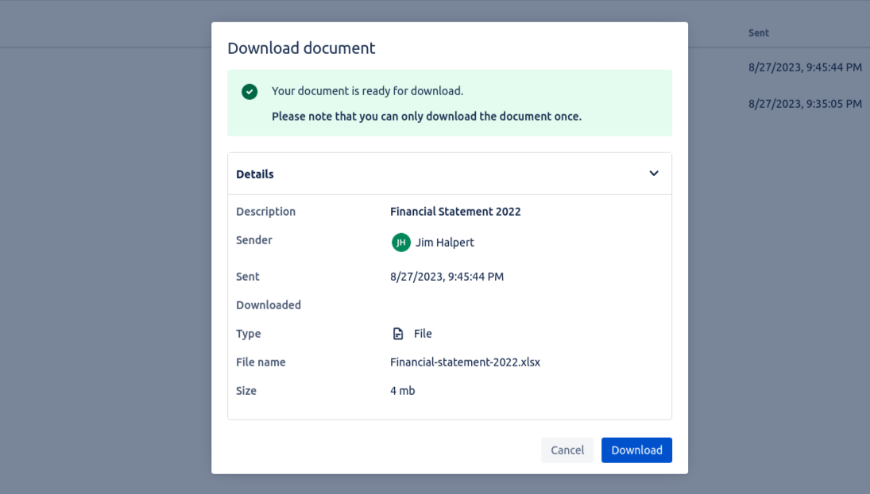Click the green success checkmark icon
This screenshot has height=494, width=870.
point(250,92)
